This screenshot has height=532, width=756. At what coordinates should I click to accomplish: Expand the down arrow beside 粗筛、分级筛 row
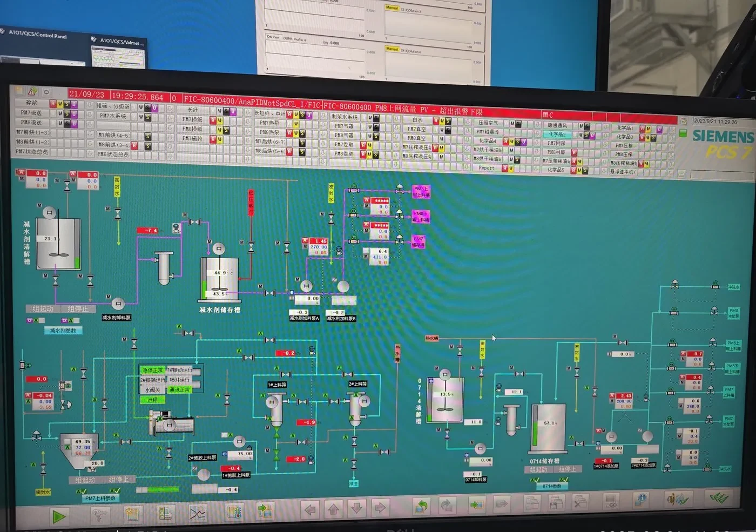pos(169,107)
